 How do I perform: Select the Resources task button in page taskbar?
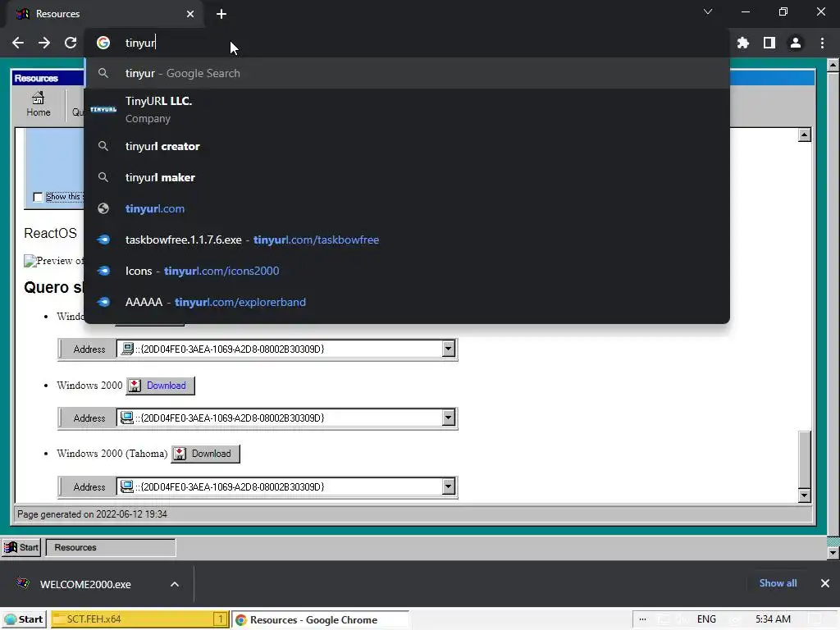tap(111, 547)
